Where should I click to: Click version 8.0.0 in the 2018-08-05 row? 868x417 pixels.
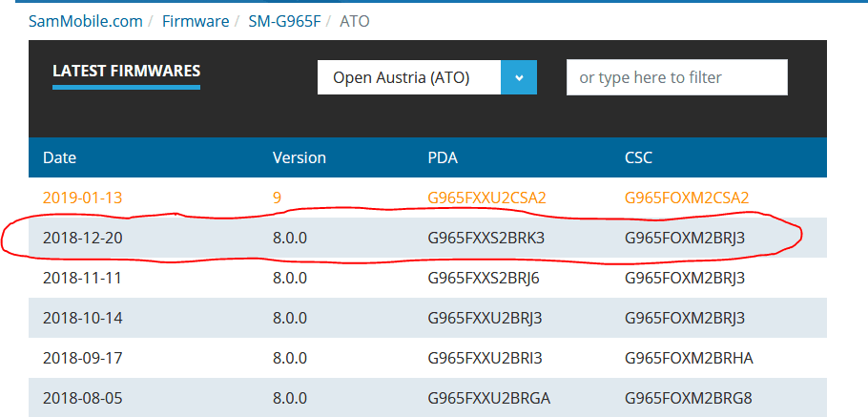290,398
